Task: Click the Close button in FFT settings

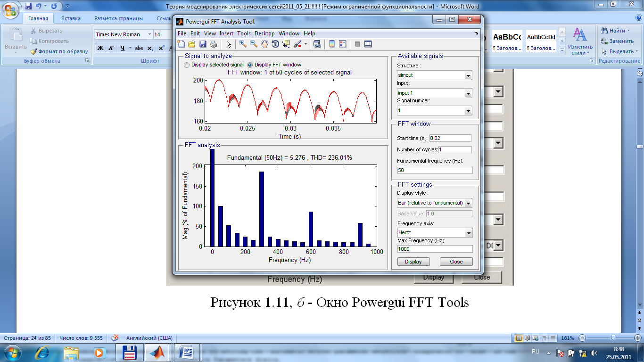Action: (456, 262)
